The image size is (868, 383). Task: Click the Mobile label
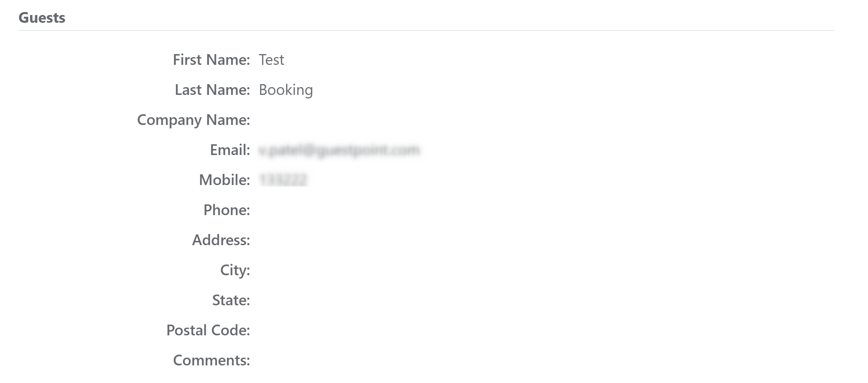(224, 180)
